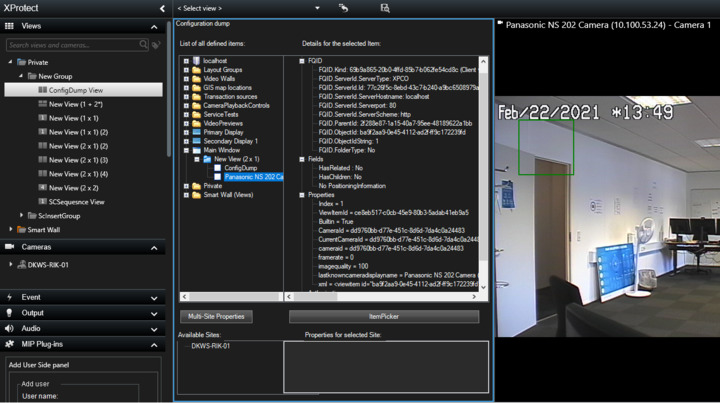Click the view search icon in top toolbar
The image size is (720, 403).
[384, 8]
